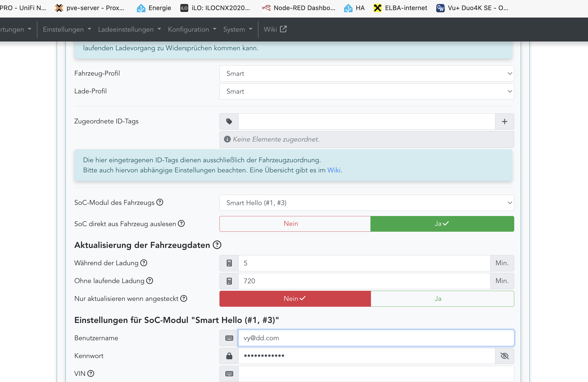This screenshot has height=382, width=588.
Task: Open the Lade-Profil dropdown
Action: pos(366,92)
